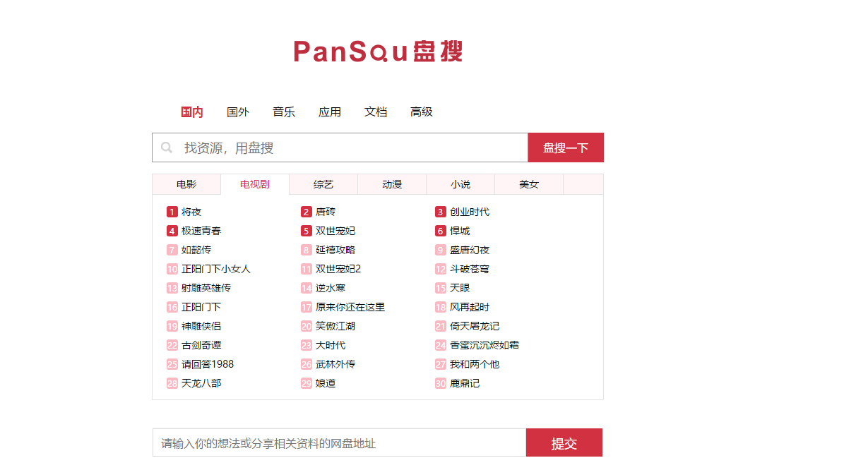The height and width of the screenshot is (470, 868).
Task: Click the magnifier icon in search box
Action: coord(167,147)
